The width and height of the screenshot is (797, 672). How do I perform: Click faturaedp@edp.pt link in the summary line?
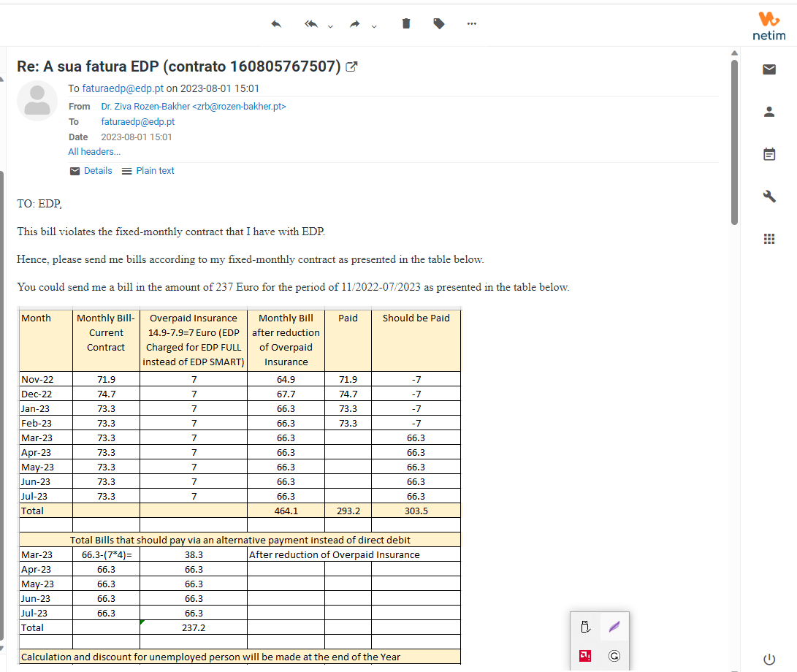pos(123,88)
